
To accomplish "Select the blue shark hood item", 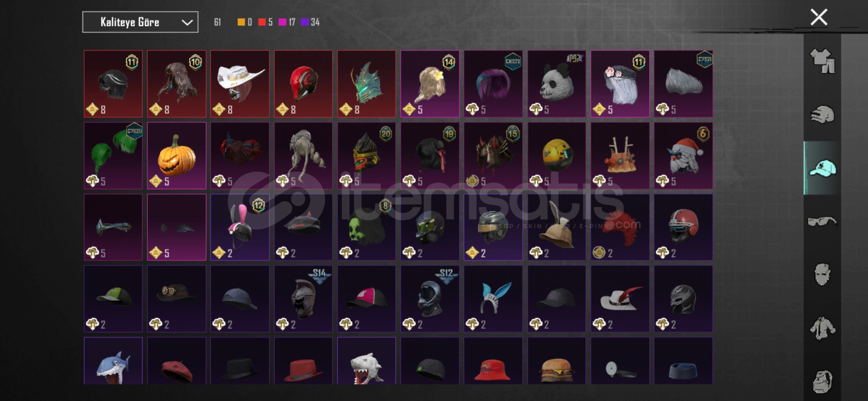I will point(113,361).
